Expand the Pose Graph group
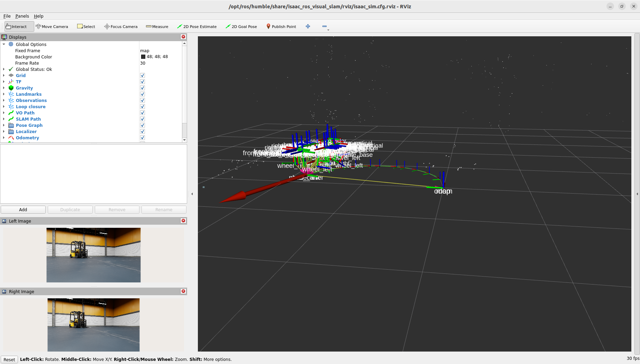Screen dimensions: 640x364 pos(4,125)
